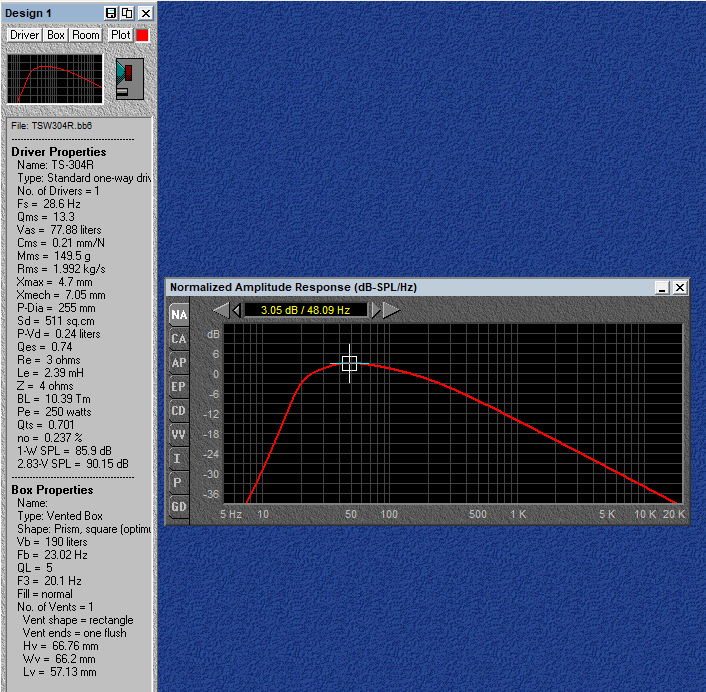Click the 'Sd = 511 sq.cm' value
The height and width of the screenshot is (692, 706).
56,321
